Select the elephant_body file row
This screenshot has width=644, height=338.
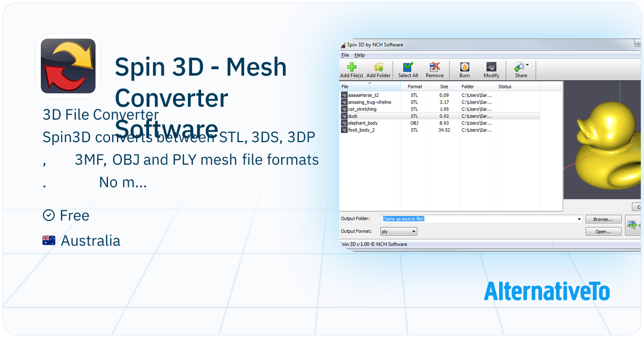tap(440, 123)
